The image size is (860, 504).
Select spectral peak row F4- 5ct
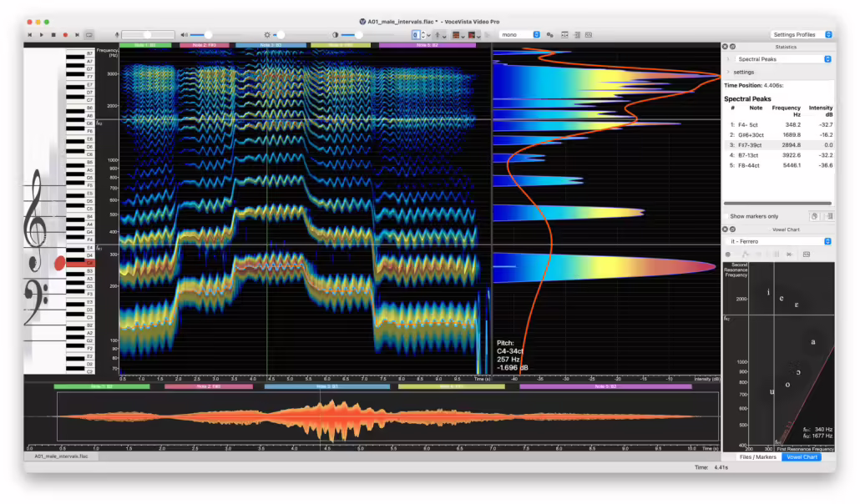point(781,124)
